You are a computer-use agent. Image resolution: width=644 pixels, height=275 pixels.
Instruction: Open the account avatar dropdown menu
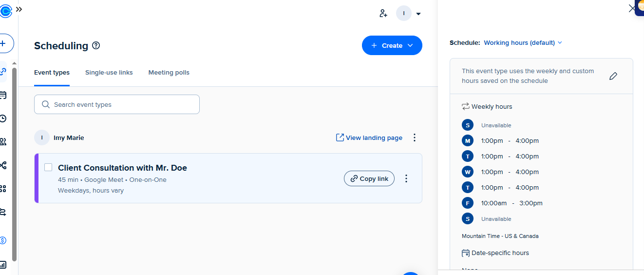tap(409, 14)
